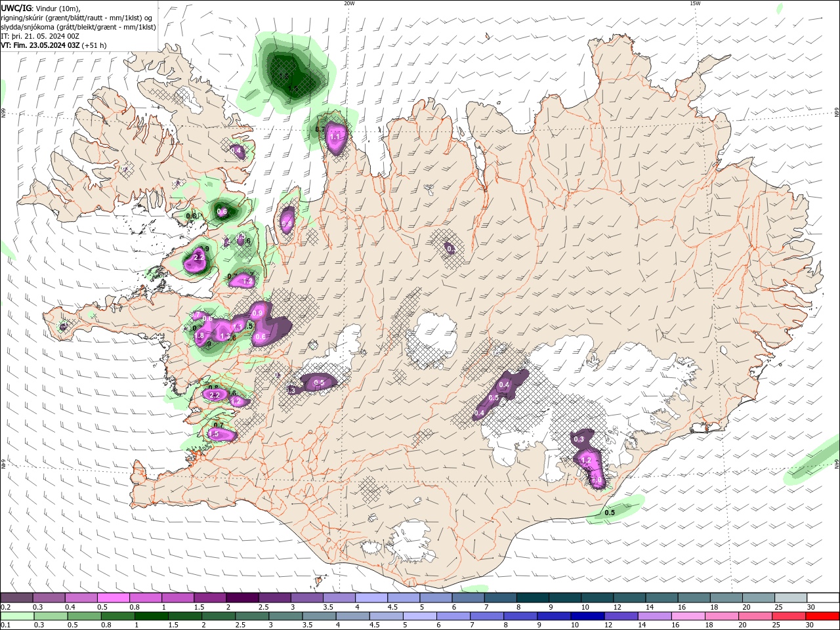This screenshot has width=840, height=630.
Task: Pick the white snow swatch after 30
Action: click(x=824, y=598)
